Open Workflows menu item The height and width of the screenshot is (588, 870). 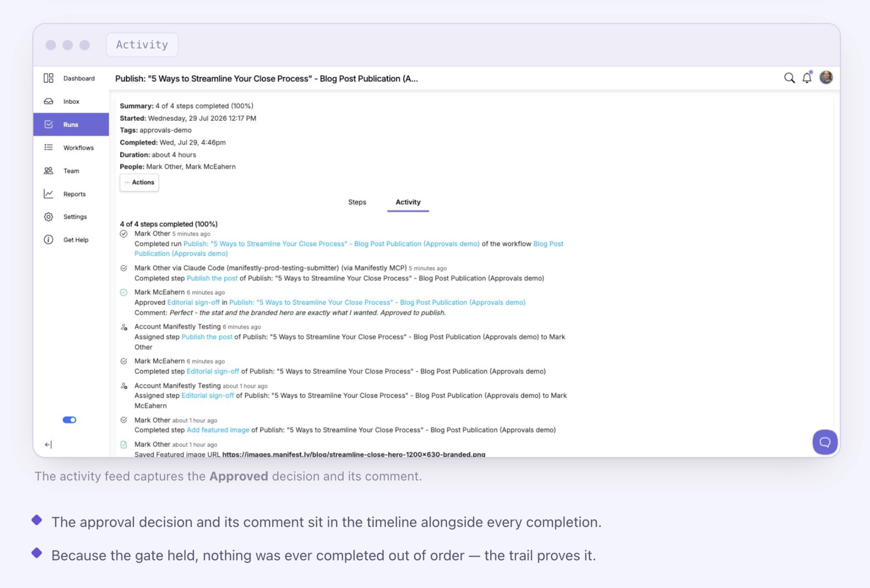[x=79, y=148]
